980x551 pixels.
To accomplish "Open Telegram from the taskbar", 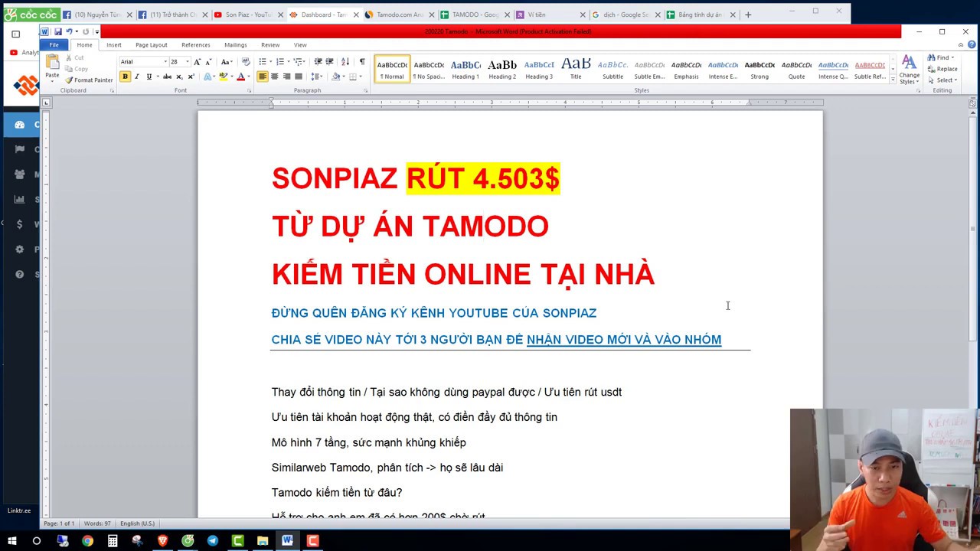I will 213,541.
